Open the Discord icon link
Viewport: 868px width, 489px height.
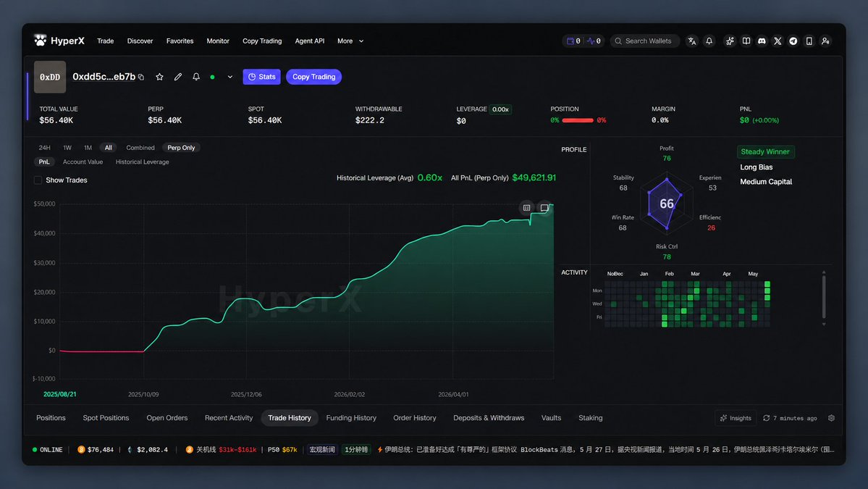tap(762, 41)
